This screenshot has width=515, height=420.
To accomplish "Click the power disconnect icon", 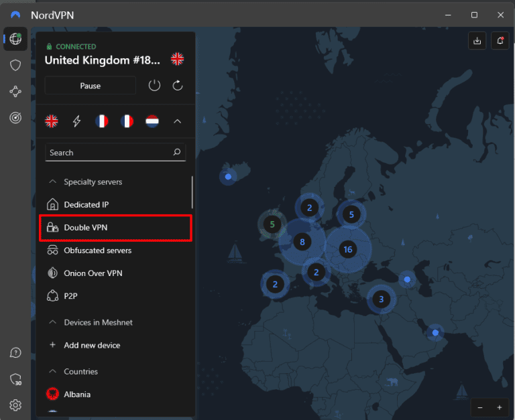I will pyautogui.click(x=154, y=86).
